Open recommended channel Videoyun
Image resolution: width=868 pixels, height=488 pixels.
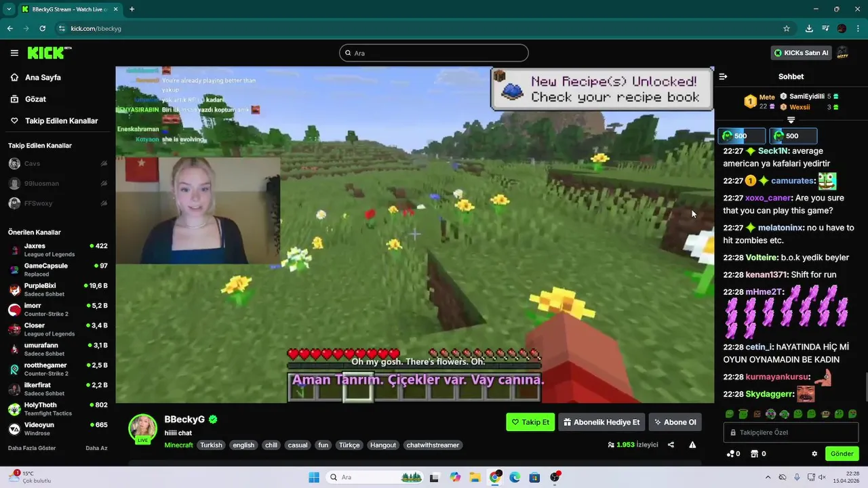pos(58,428)
